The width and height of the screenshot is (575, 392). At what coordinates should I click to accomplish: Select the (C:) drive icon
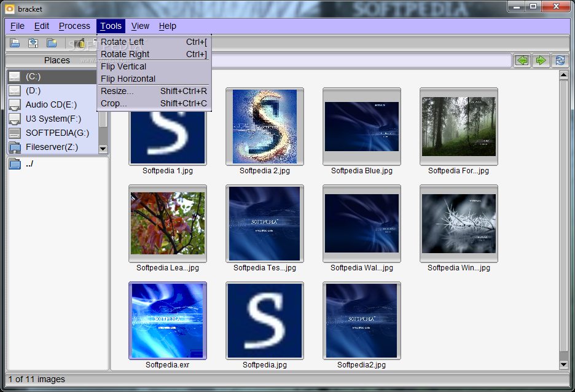[x=15, y=77]
